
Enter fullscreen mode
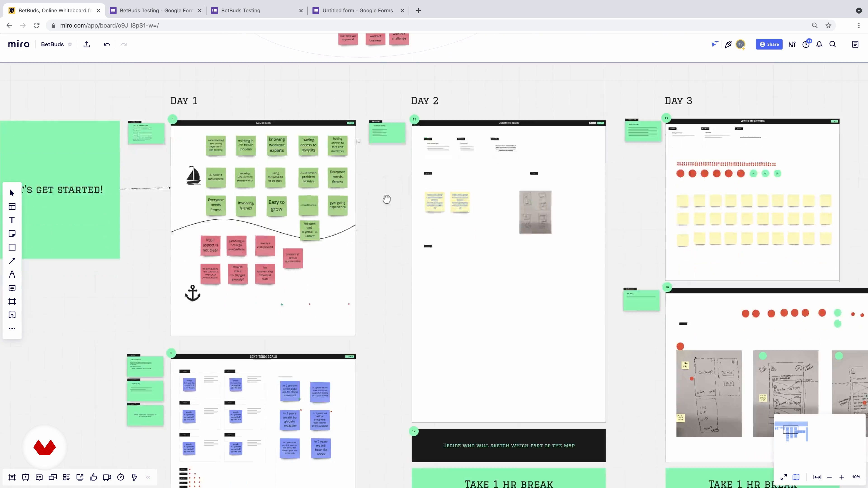pos(784,477)
